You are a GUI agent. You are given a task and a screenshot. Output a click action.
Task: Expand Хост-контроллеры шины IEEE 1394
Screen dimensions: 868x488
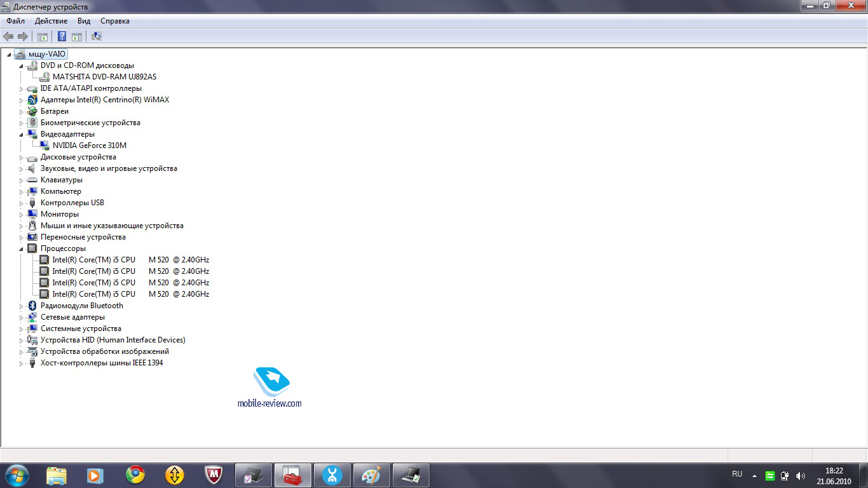(21, 363)
